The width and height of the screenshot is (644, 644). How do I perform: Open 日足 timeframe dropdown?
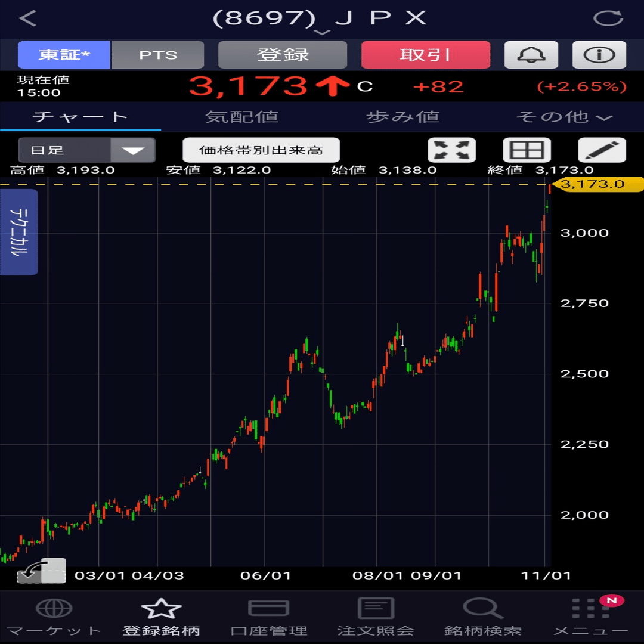[x=86, y=150]
